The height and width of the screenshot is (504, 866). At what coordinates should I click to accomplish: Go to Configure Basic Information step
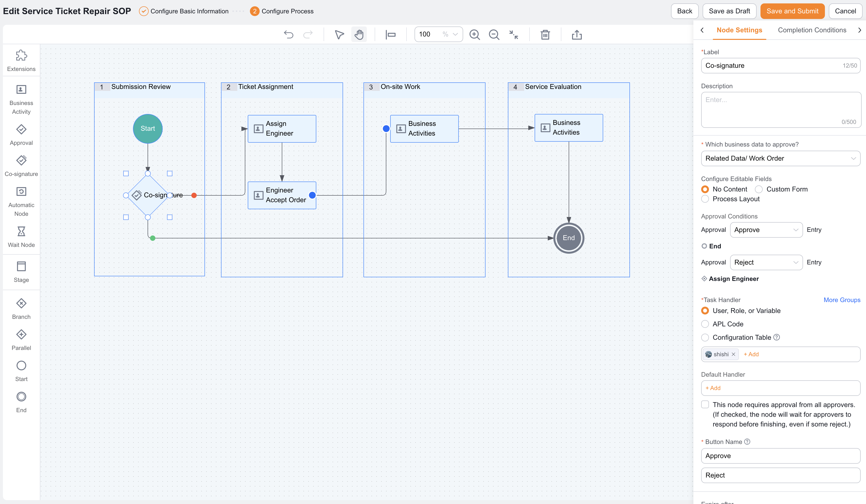point(184,11)
